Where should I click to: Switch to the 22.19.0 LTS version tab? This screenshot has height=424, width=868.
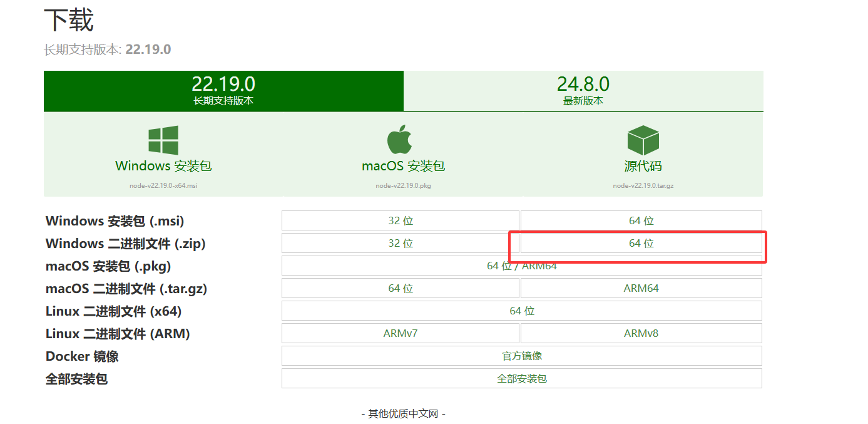[x=223, y=91]
